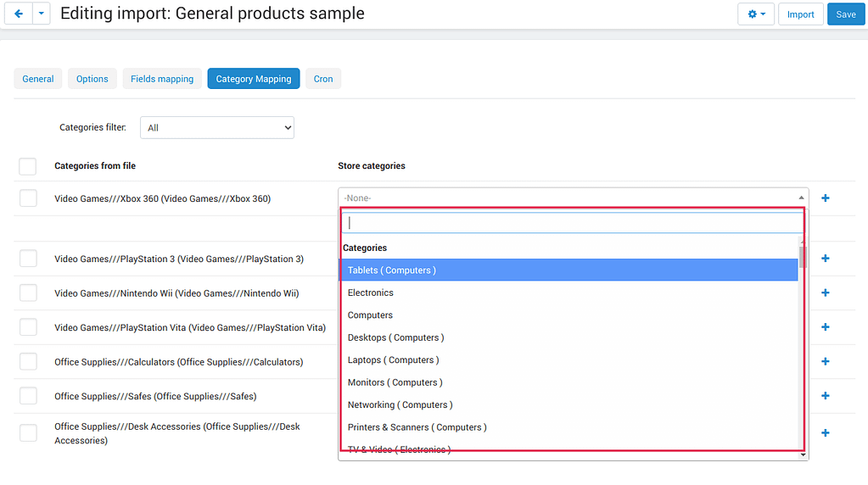Click the Categories from file column header
The height and width of the screenshot is (485, 868).
pos(95,166)
